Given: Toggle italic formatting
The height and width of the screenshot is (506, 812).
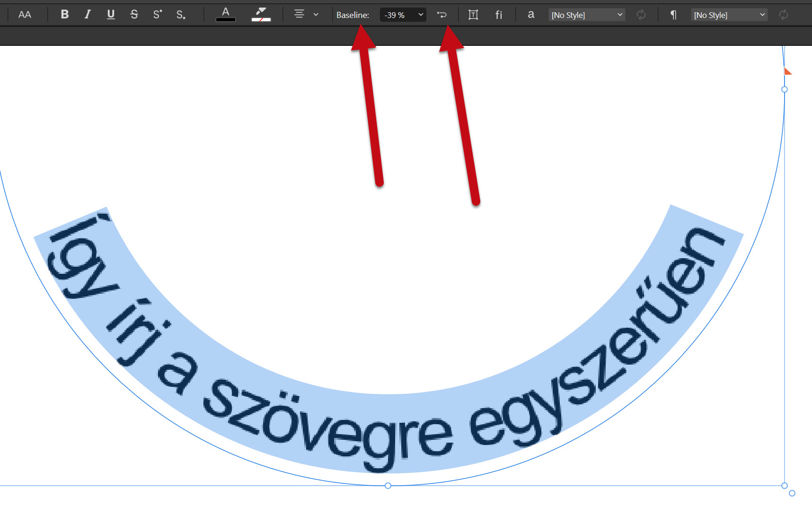Looking at the screenshot, I should pos(88,15).
